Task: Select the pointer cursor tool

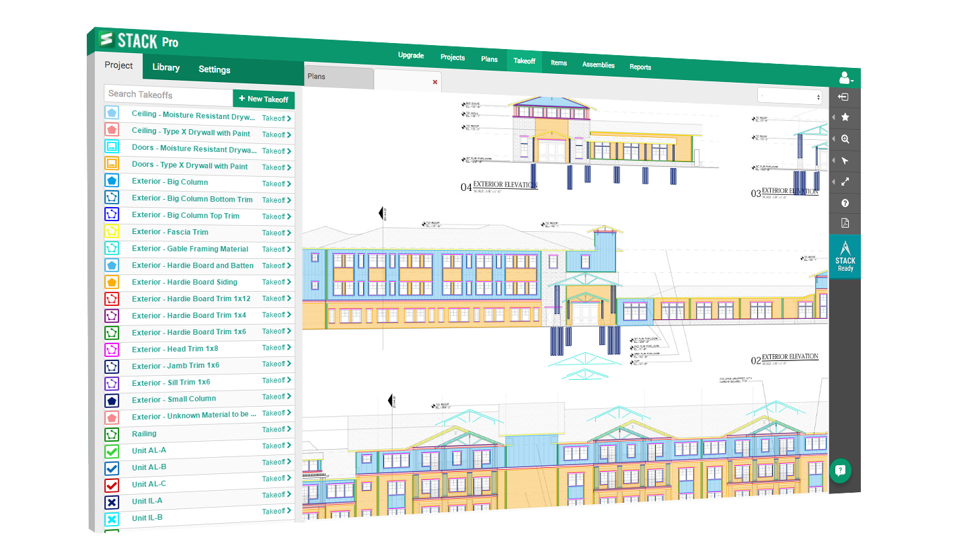Action: [845, 161]
